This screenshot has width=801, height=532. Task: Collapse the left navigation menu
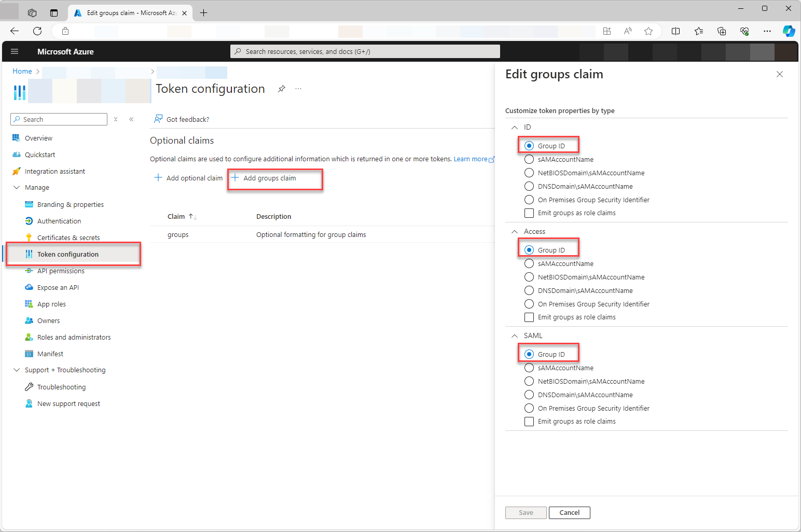coord(131,119)
